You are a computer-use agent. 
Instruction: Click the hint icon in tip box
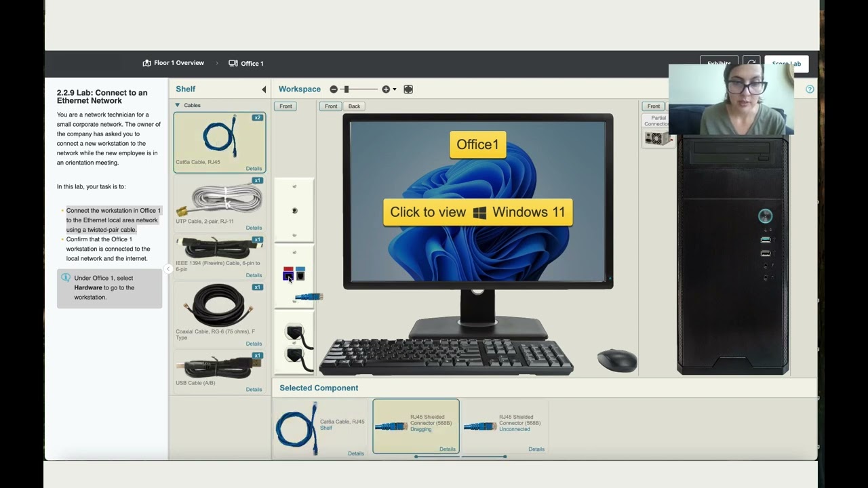[x=66, y=278]
